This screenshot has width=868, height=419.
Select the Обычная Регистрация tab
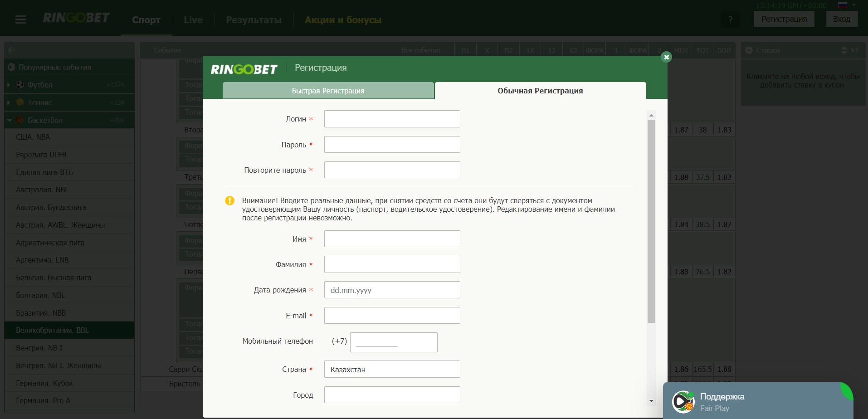540,91
